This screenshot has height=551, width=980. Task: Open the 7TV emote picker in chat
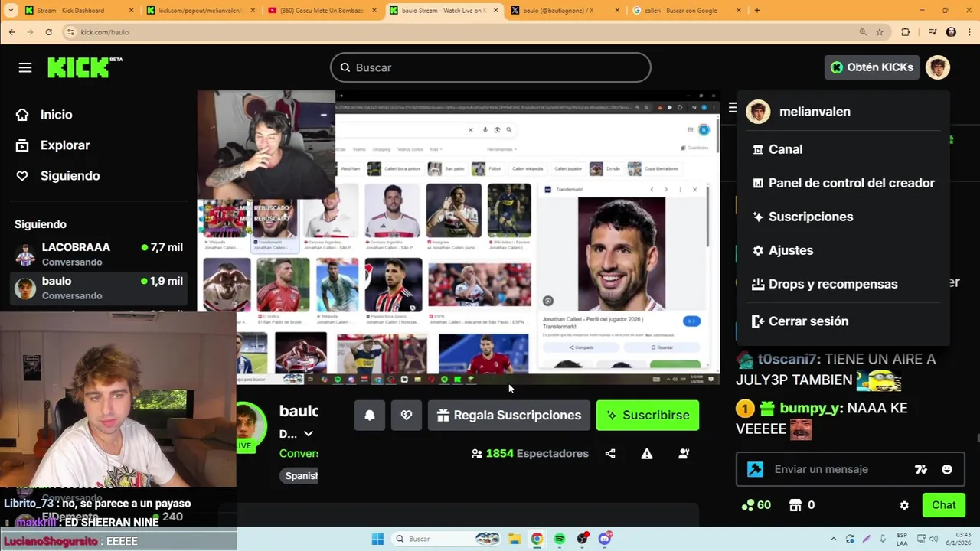[x=921, y=469]
